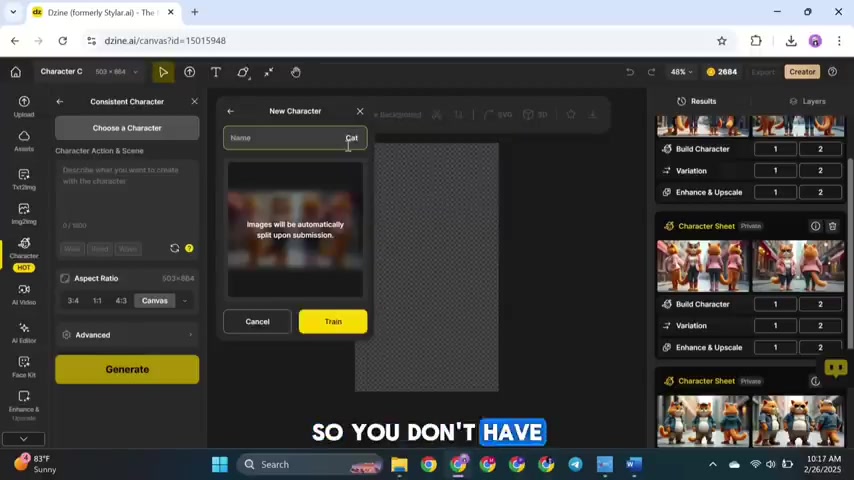Show hidden system tray icons

pos(712,464)
